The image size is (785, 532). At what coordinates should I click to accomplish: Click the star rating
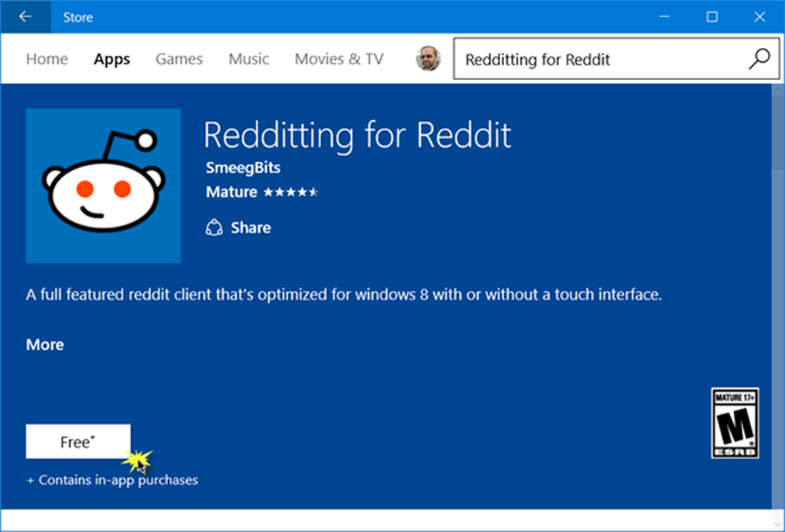pos(290,191)
